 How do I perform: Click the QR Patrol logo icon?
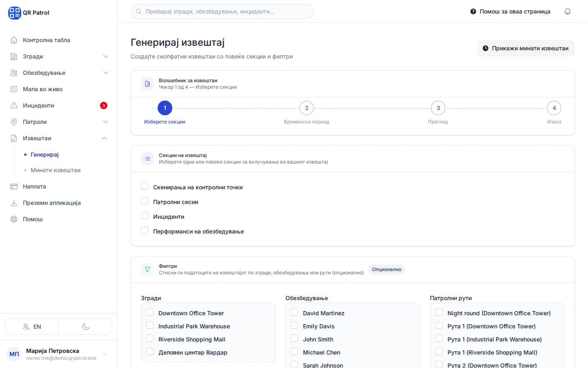[x=14, y=13]
